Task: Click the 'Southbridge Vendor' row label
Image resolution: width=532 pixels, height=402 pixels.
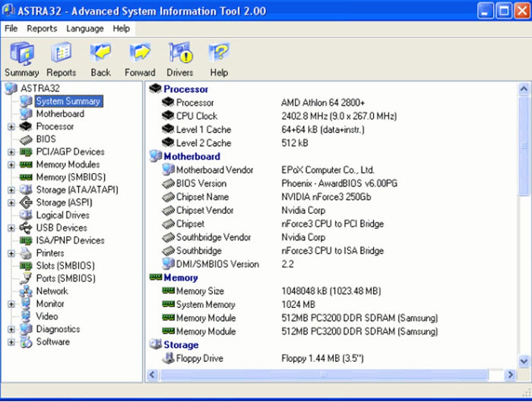Action: click(213, 237)
